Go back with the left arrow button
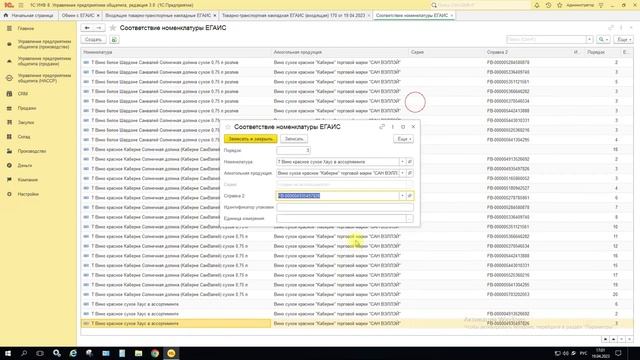This screenshot has width=640, height=360. point(87,28)
